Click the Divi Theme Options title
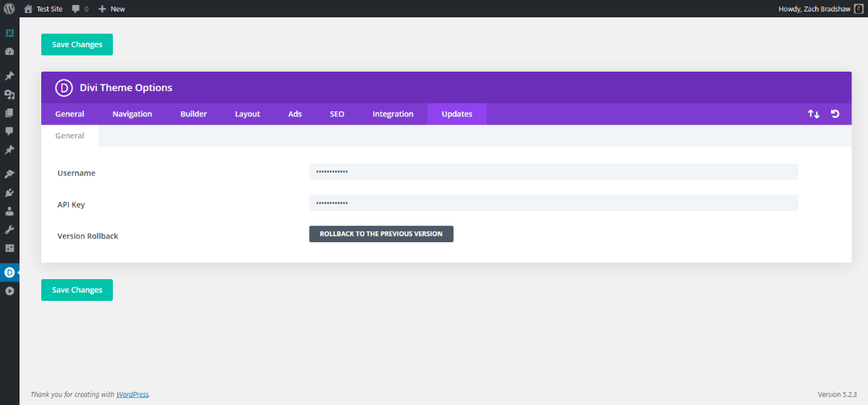Screen dimensions: 868x405 (126, 88)
